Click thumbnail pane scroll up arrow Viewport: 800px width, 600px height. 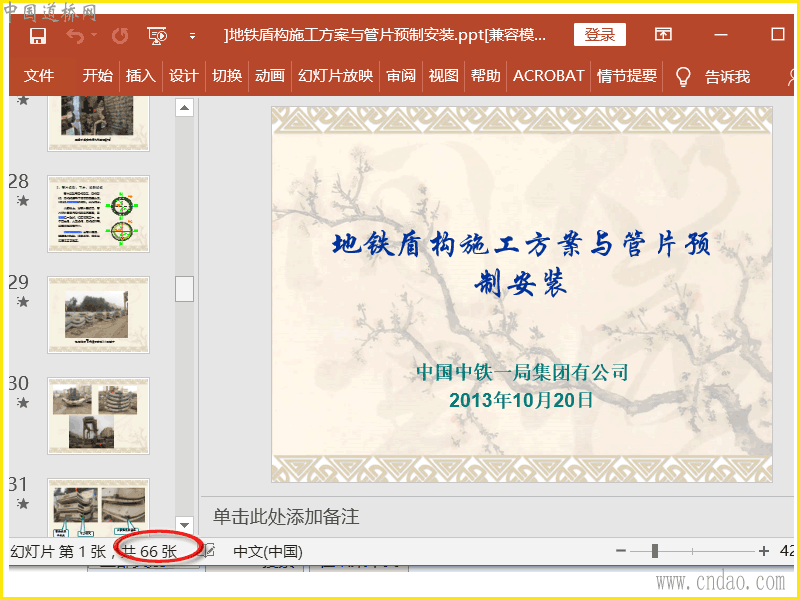click(x=185, y=108)
